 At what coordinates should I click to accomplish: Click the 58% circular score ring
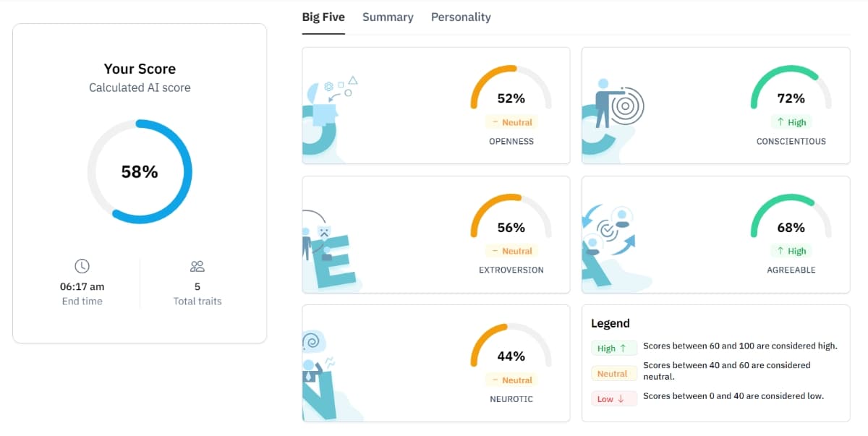140,171
